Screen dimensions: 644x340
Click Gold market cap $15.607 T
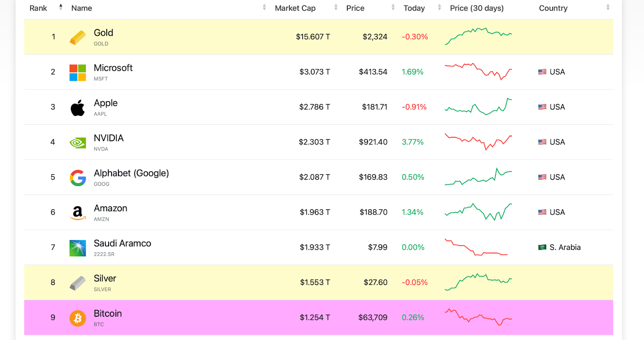(x=313, y=37)
